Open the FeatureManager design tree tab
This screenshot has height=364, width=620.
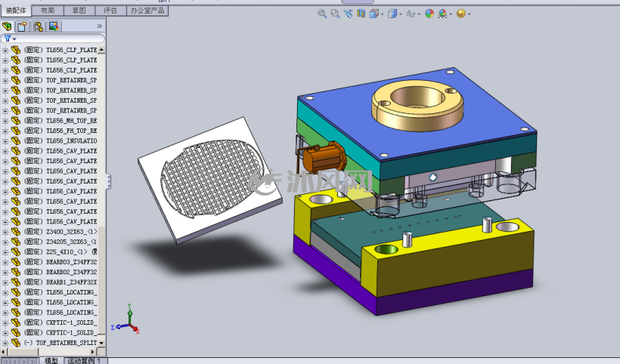click(7, 26)
